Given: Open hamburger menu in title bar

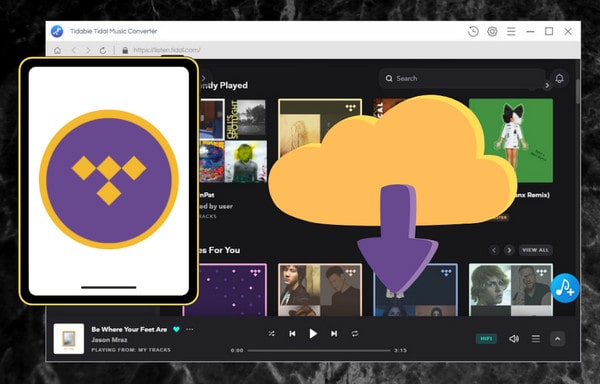Looking at the screenshot, I should click(x=511, y=31).
